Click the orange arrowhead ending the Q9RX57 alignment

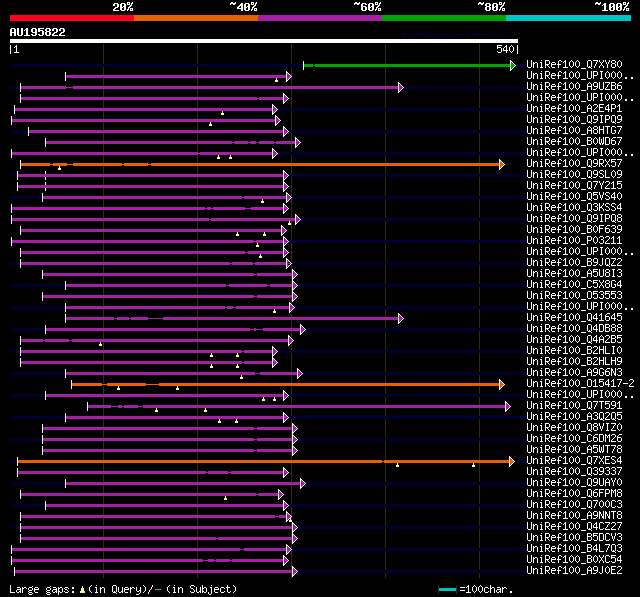502,164
